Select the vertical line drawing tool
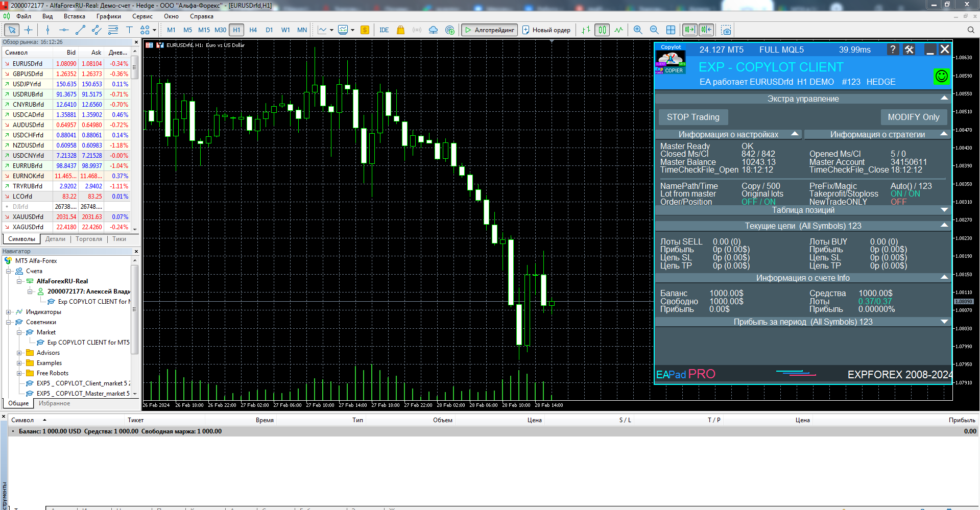 [47, 30]
